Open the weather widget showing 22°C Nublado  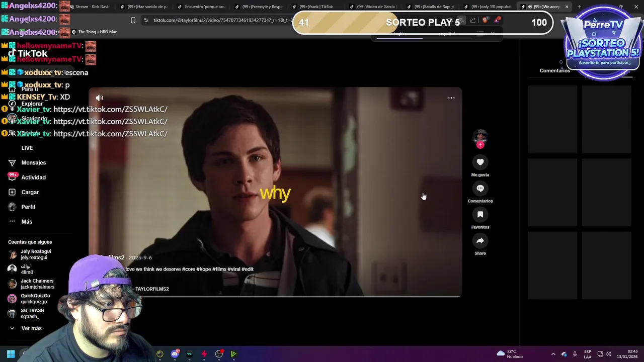(x=510, y=354)
